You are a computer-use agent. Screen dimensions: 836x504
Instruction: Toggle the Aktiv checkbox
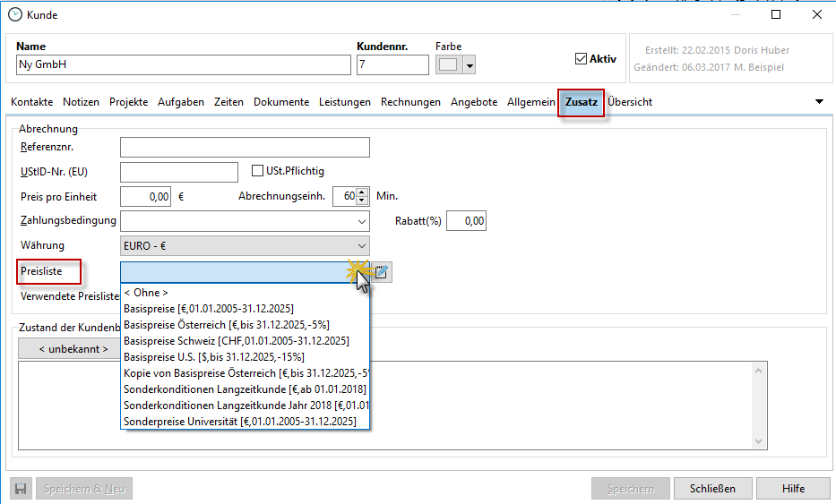tap(581, 59)
